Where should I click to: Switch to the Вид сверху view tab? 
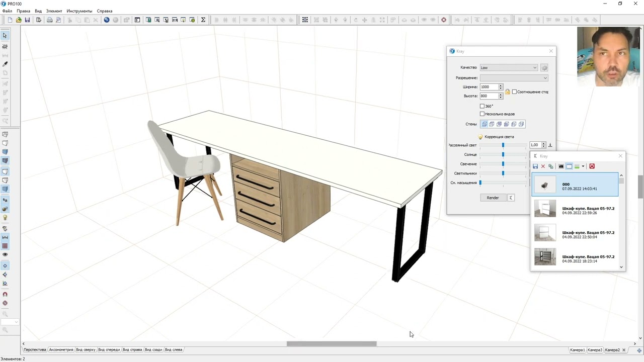[86, 349]
